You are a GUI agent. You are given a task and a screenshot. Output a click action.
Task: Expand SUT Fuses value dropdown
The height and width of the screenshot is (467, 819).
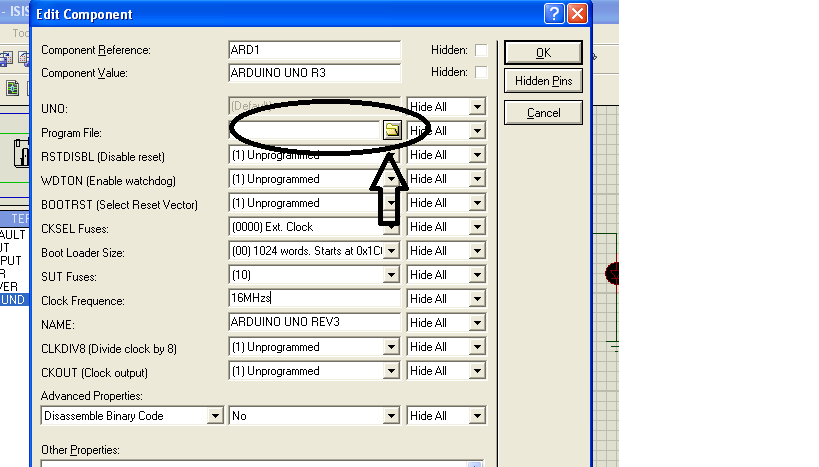click(x=391, y=275)
